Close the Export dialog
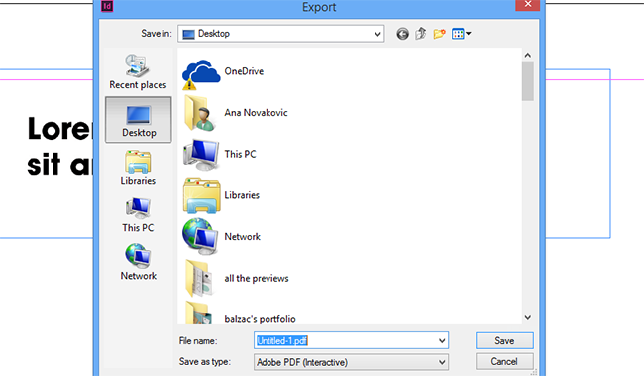This screenshot has width=644, height=376. [528, 5]
